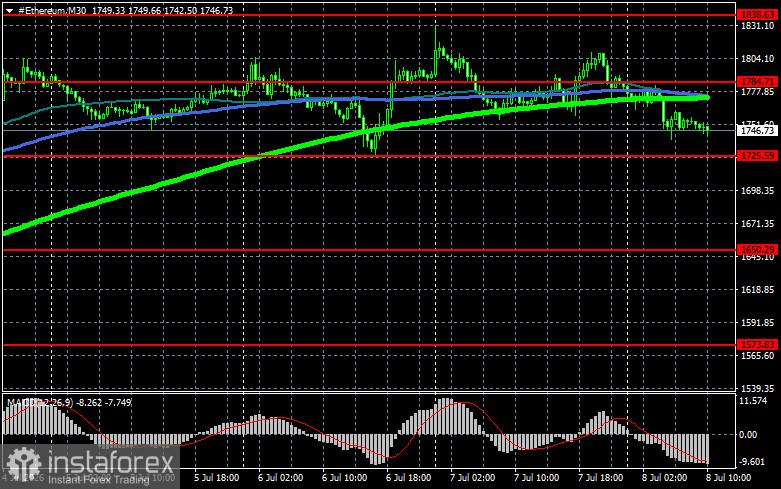This screenshot has width=781, height=489.
Task: Click the #Ethereum,M30 chart title
Action: click(x=52, y=10)
